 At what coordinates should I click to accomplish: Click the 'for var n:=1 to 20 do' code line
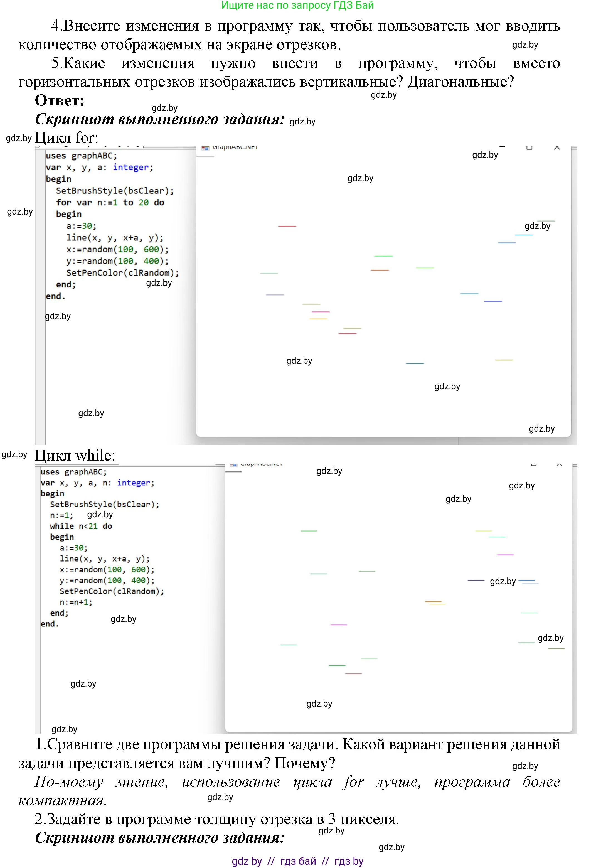pyautogui.click(x=110, y=202)
